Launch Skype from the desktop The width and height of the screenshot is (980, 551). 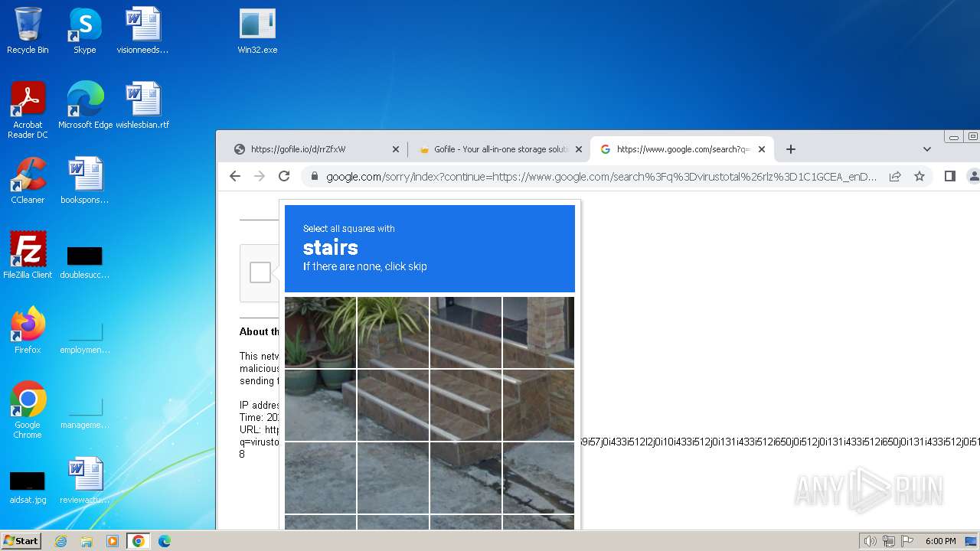point(84,31)
